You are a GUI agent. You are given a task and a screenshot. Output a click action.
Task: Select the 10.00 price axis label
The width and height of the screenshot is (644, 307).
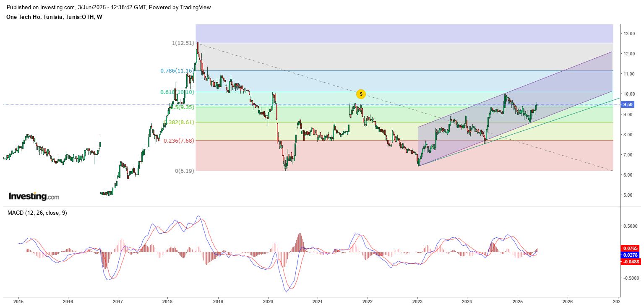[630, 94]
